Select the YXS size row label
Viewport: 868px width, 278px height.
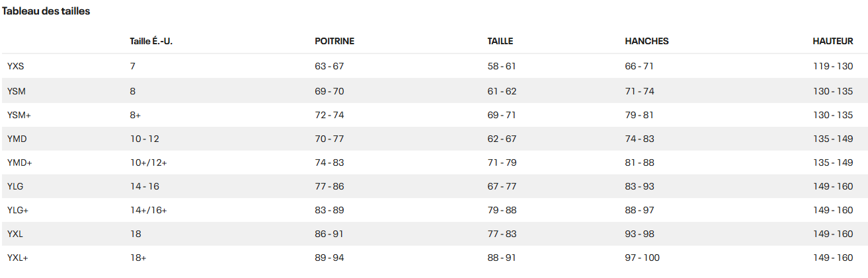click(16, 66)
